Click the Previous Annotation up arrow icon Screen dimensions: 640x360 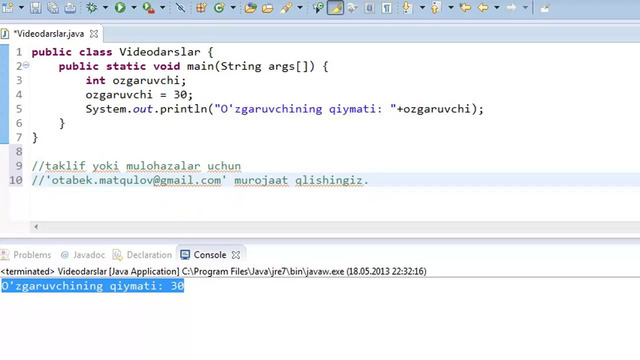tap(436, 7)
